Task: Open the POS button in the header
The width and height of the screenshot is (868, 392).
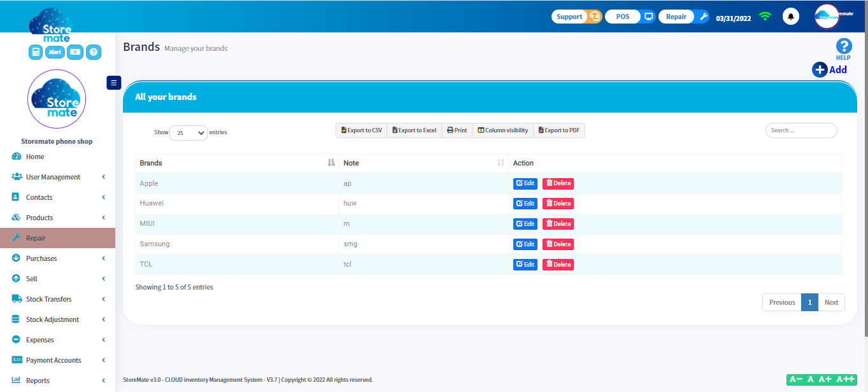Action: point(630,17)
